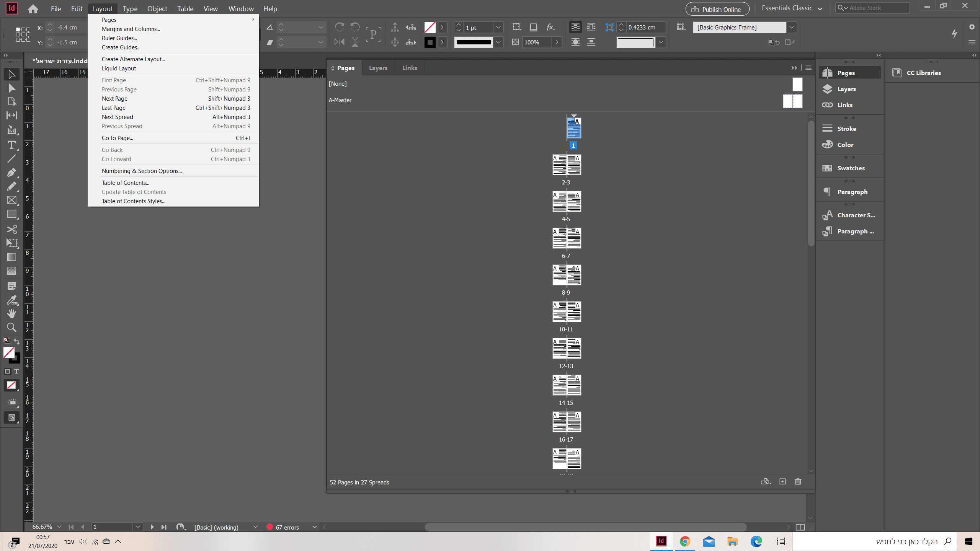This screenshot has width=980, height=551.
Task: Open the stroke weight 1 pt dropdown
Action: point(498,28)
